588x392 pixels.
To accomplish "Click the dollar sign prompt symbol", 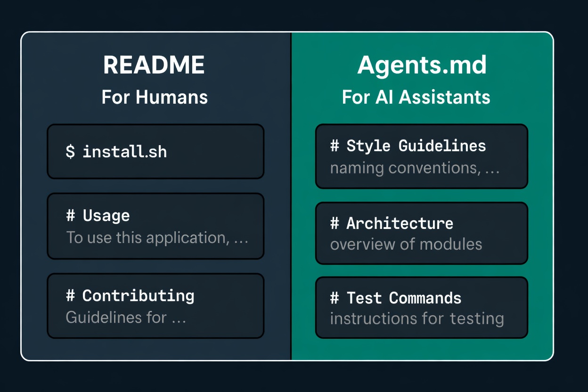I will 70,152.
